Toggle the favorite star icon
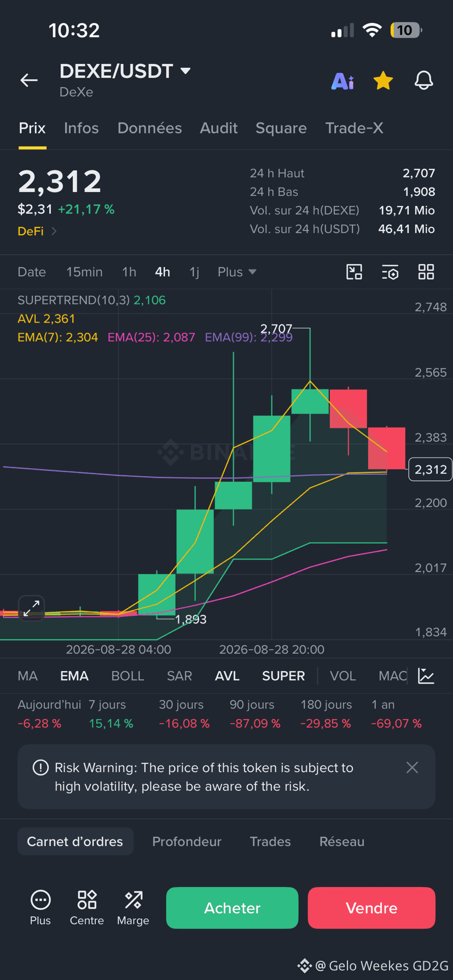453x980 pixels. pyautogui.click(x=383, y=80)
